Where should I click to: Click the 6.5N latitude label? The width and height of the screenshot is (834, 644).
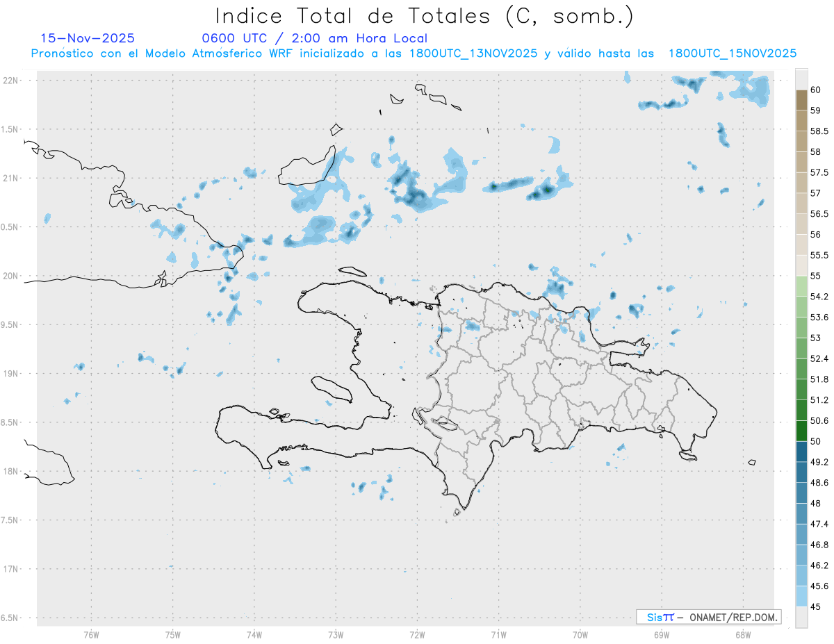(9, 618)
